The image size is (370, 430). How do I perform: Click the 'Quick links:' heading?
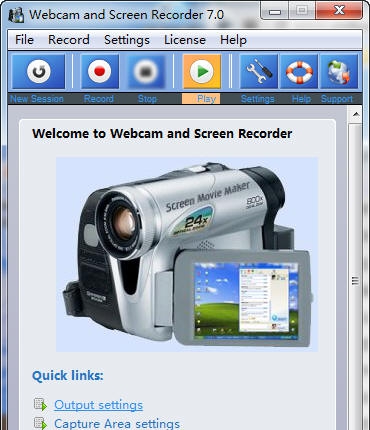coord(68,376)
